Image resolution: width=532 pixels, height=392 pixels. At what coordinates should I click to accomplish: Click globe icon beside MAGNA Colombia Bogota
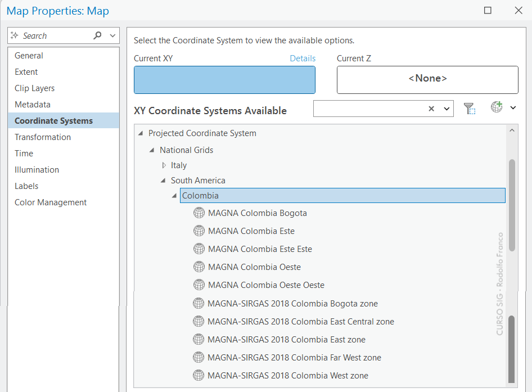199,213
